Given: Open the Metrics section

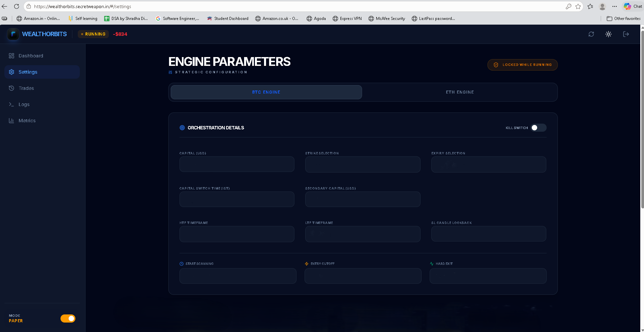Looking at the screenshot, I should pyautogui.click(x=42, y=121).
